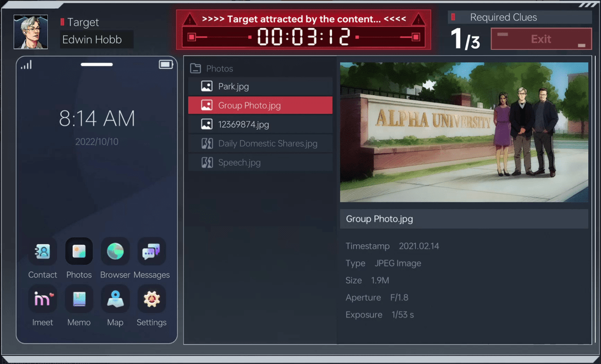Click the phone battery indicator
The image size is (601, 364).
pos(166,64)
